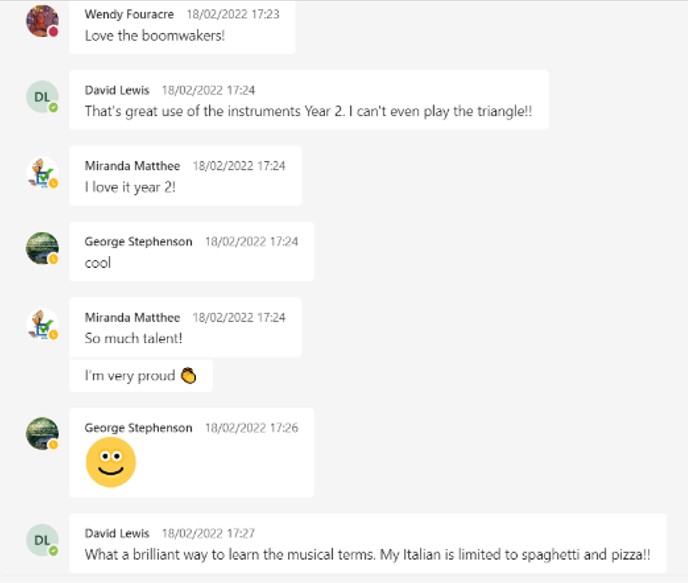Click George Stephenson's avatar beside 'cool'
688x583 pixels.
tap(42, 248)
